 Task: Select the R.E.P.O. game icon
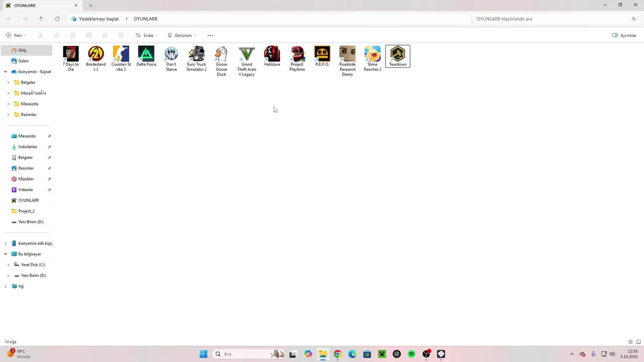click(322, 56)
